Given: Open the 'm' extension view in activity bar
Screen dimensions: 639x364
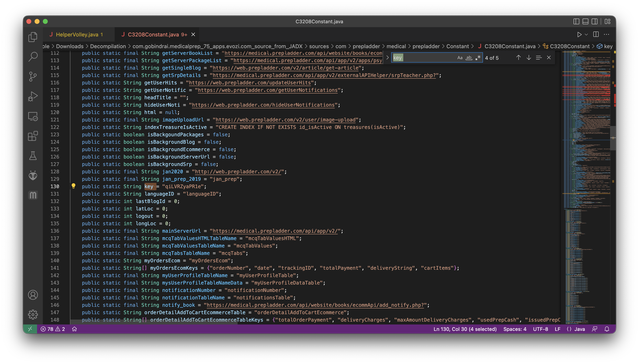Looking at the screenshot, I should point(33,195).
